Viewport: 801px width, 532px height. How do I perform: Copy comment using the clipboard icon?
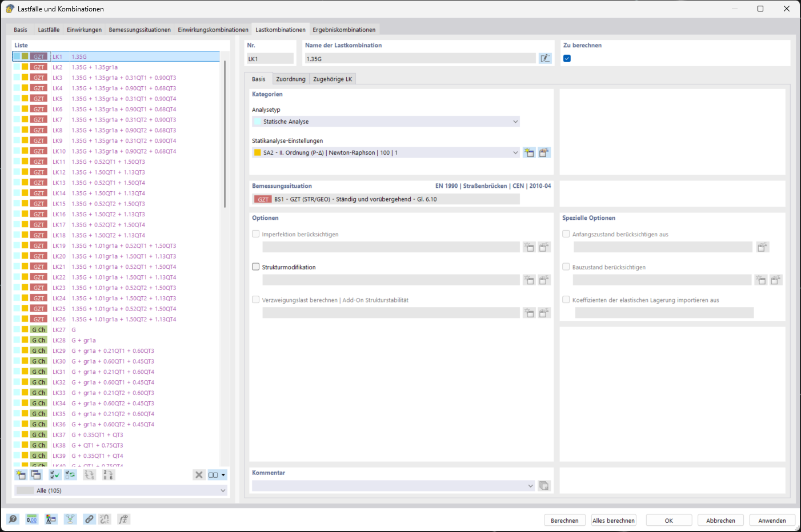(543, 485)
